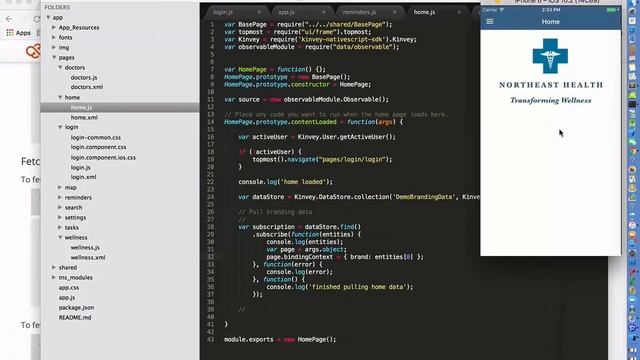This screenshot has width=640, height=360.
Task: Open README.md file
Action: coord(75,317)
